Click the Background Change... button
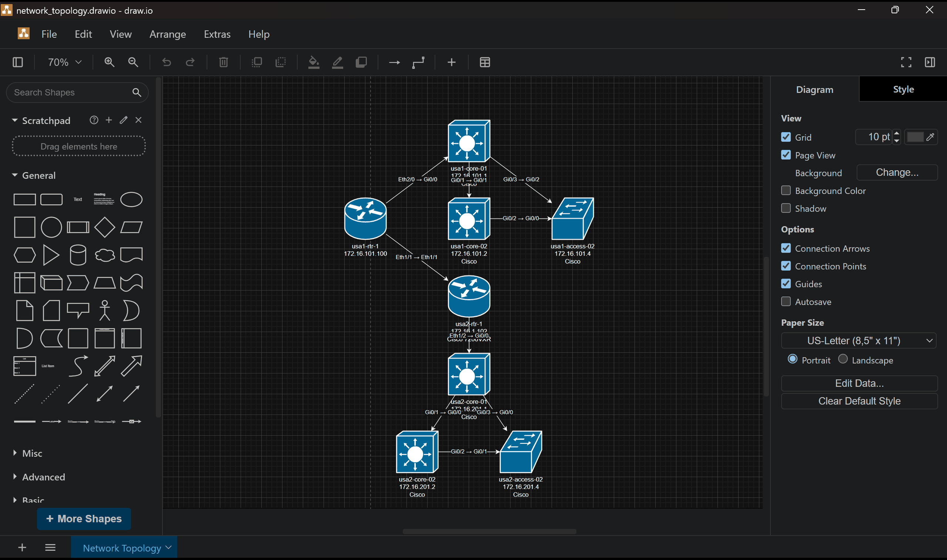The width and height of the screenshot is (947, 560). point(897,172)
